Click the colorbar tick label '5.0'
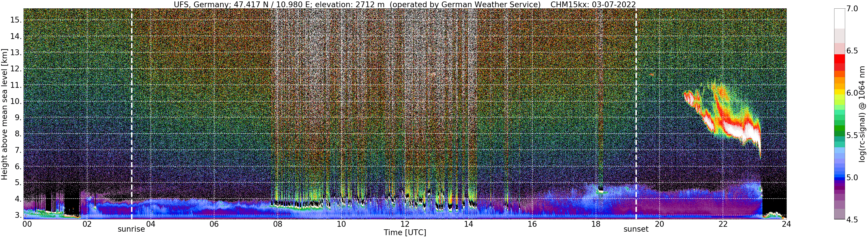The height and width of the screenshot is (238, 868). [x=852, y=177]
